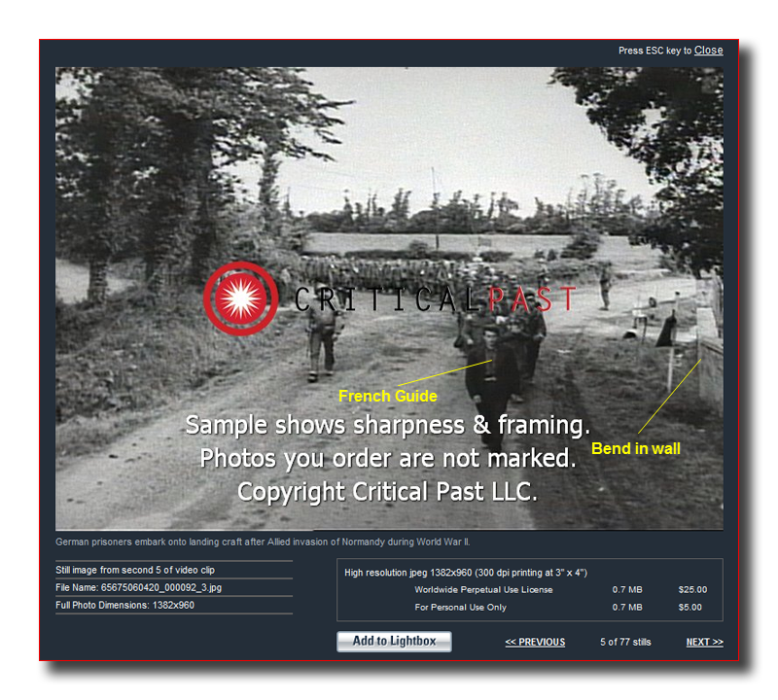Click the Normandy prisoners sample photo

pos(389,298)
